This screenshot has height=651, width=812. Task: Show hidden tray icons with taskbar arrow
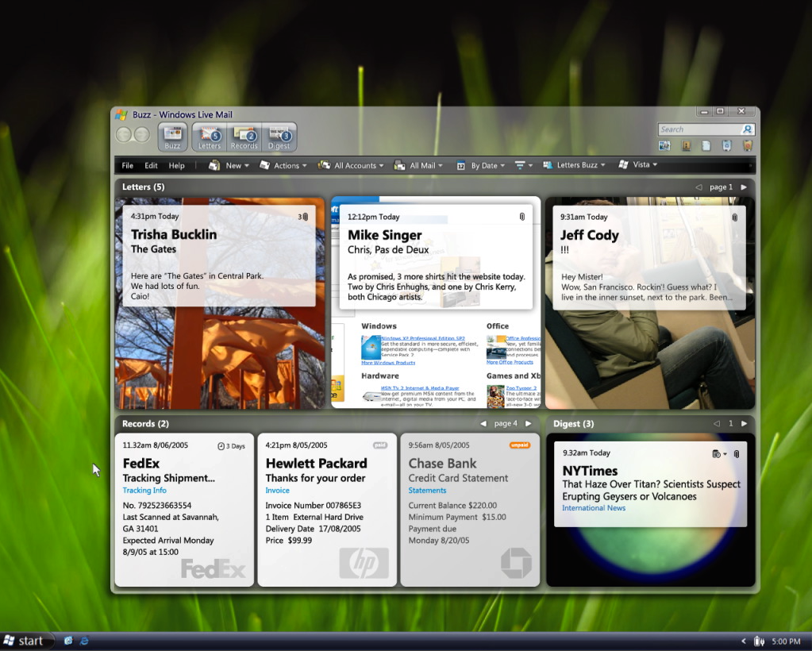coord(744,641)
